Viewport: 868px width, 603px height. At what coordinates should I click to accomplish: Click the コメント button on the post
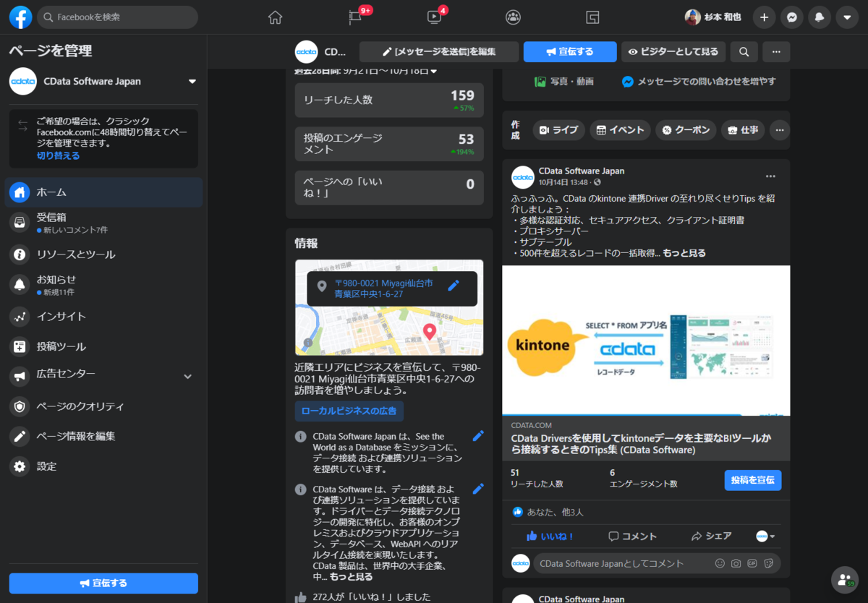tap(633, 536)
